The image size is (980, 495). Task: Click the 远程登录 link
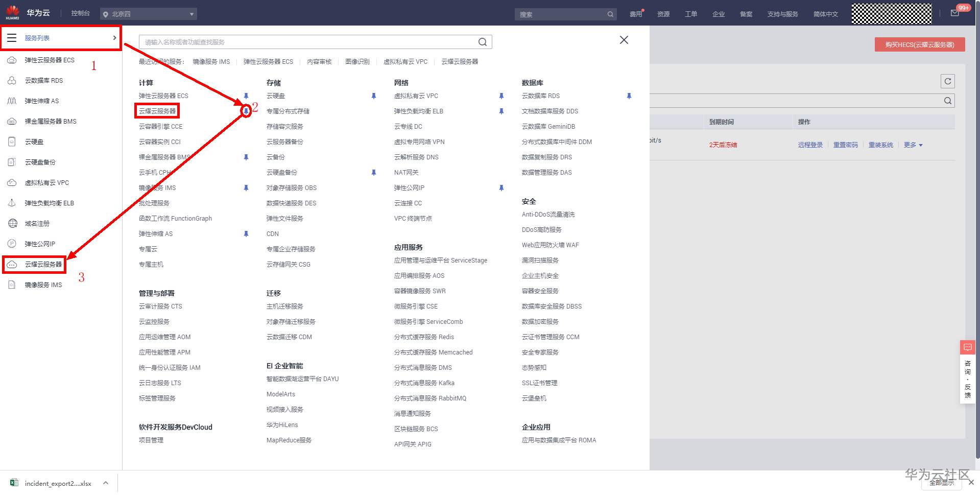(x=810, y=145)
